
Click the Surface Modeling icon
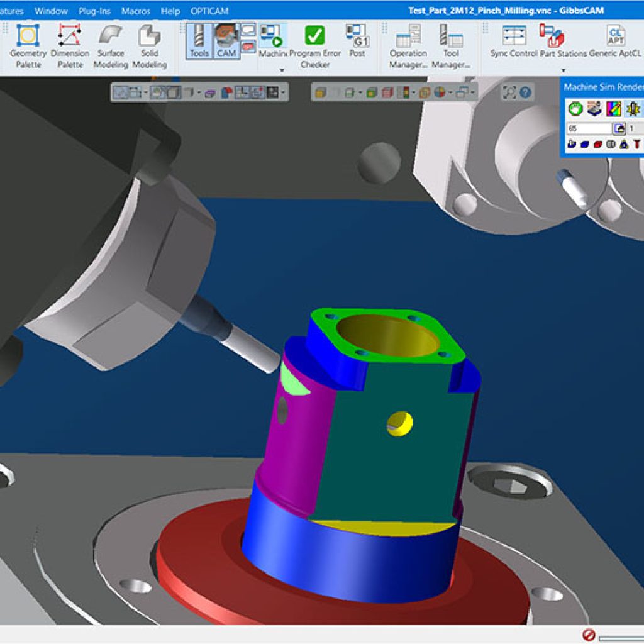tap(111, 44)
